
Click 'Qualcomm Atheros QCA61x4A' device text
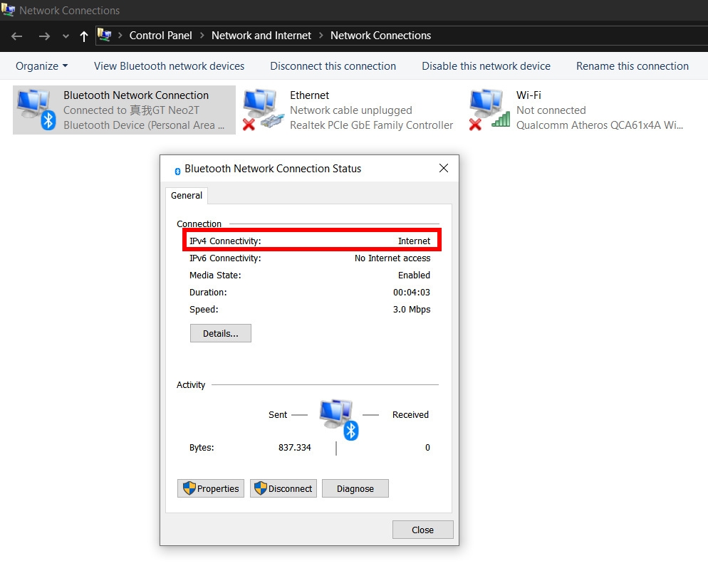tap(600, 125)
